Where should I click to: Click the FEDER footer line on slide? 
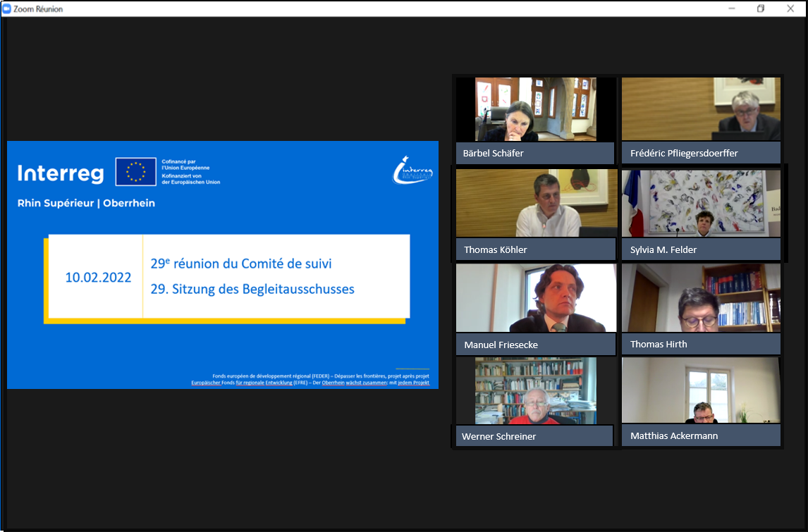[321, 376]
